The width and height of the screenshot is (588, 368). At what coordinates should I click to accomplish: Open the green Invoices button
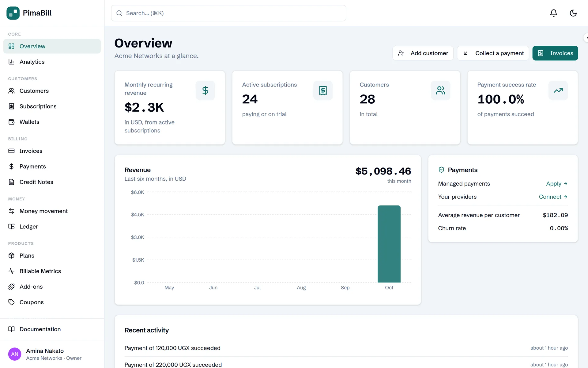click(x=555, y=53)
